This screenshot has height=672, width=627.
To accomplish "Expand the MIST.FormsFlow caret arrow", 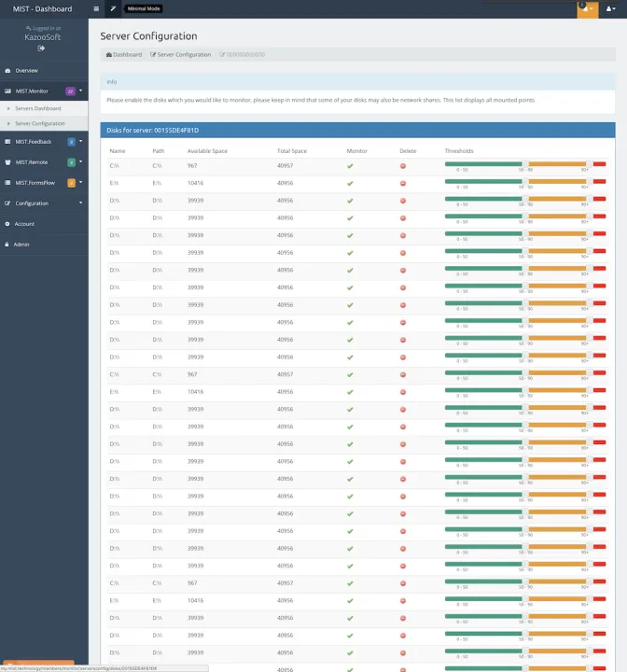I will [80, 183].
